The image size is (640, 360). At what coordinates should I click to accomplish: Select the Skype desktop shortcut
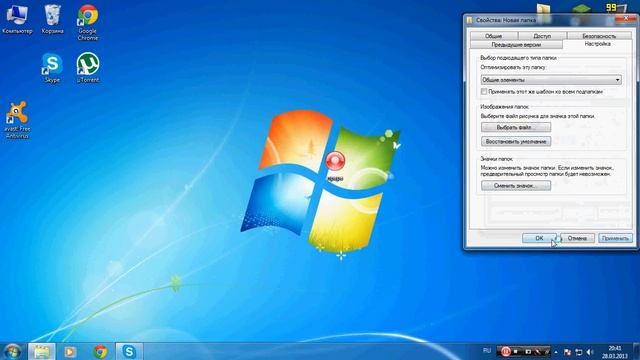pyautogui.click(x=52, y=68)
